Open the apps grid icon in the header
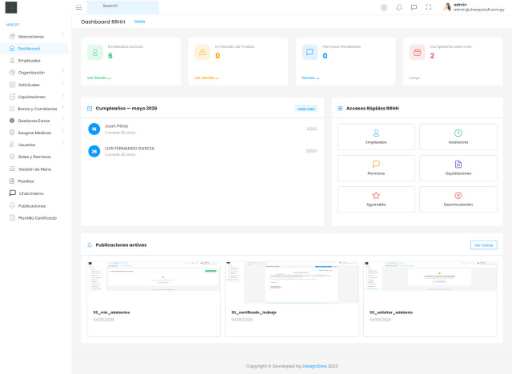Image resolution: width=512 pixels, height=374 pixels. click(384, 7)
